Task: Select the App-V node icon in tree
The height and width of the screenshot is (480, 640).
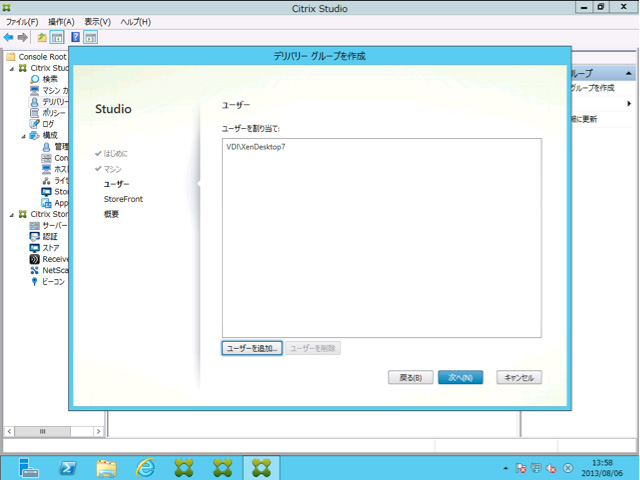Action: (x=47, y=203)
